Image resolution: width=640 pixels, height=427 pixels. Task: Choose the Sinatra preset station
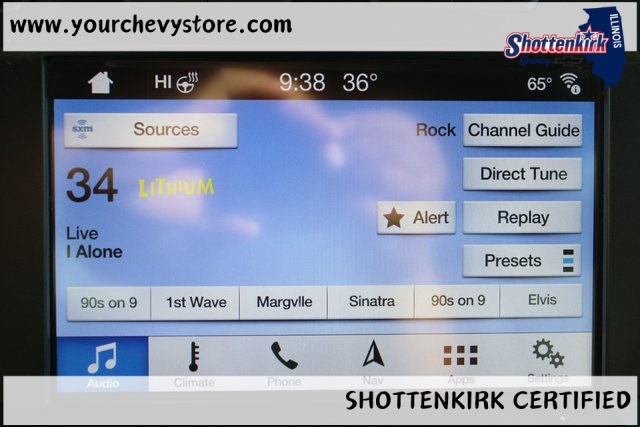pyautogui.click(x=371, y=302)
